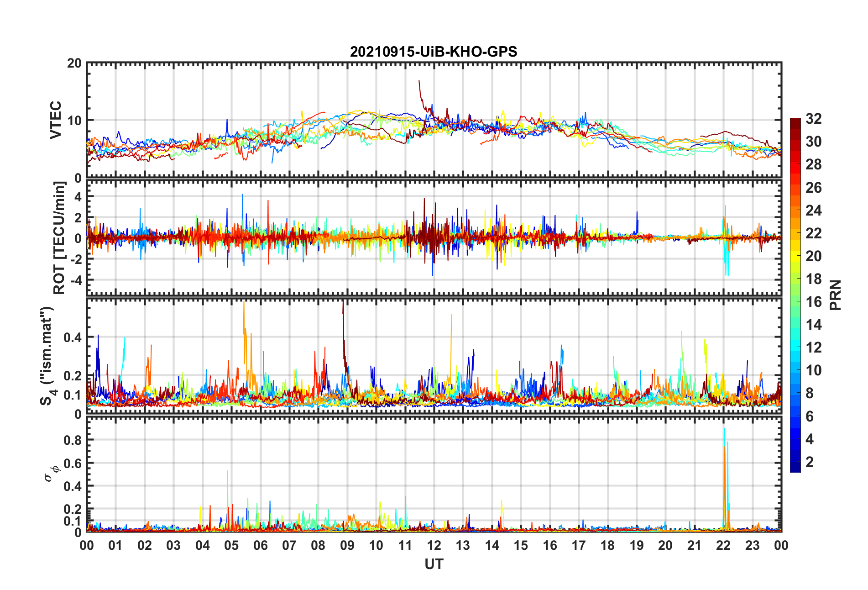Click the PRN colorbar label
The width and height of the screenshot is (868, 590).
(x=836, y=295)
